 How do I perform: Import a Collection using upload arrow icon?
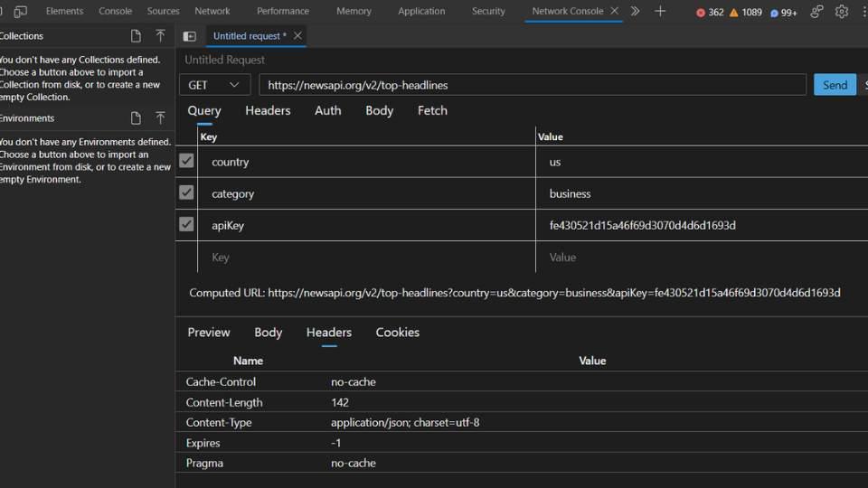click(x=160, y=36)
